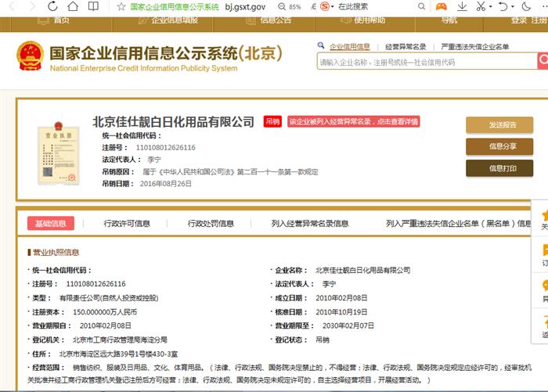Click the address 北京市海淀区远大路39号1号楼430-3室

118,354
